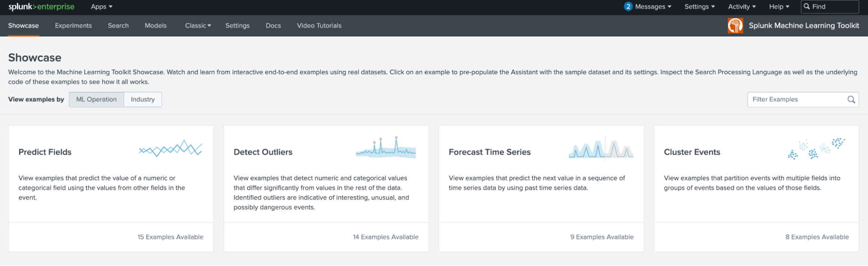Image resolution: width=868 pixels, height=266 pixels.
Task: Click the Detect Outliers description text
Action: pyautogui.click(x=321, y=193)
